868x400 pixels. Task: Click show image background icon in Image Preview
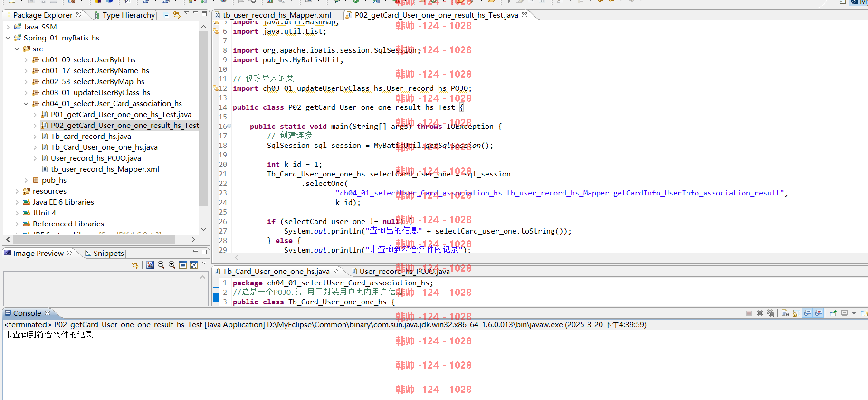(150, 265)
